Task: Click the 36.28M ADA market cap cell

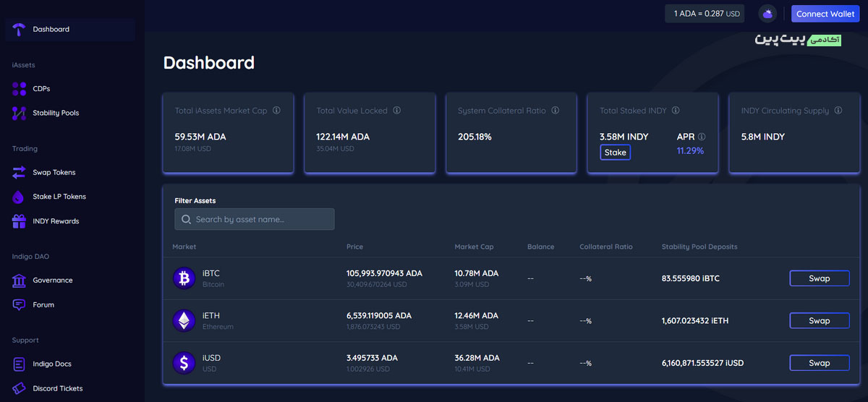Action: 477,359
